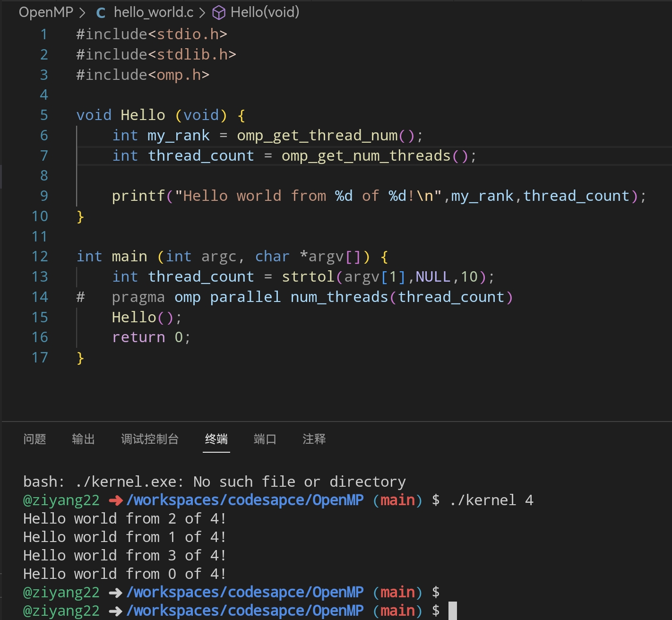672x620 pixels.
Task: Click the argc parameter in main
Action: click(219, 257)
